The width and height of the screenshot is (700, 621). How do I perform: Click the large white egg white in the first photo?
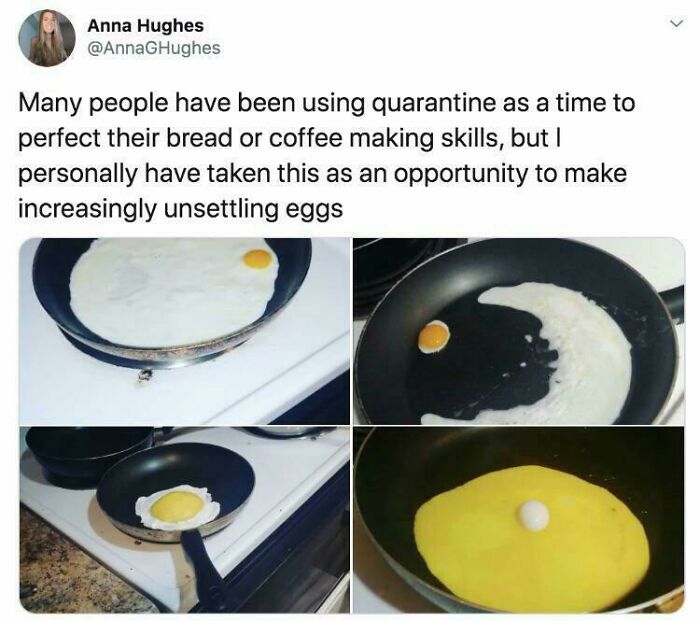pos(172,292)
